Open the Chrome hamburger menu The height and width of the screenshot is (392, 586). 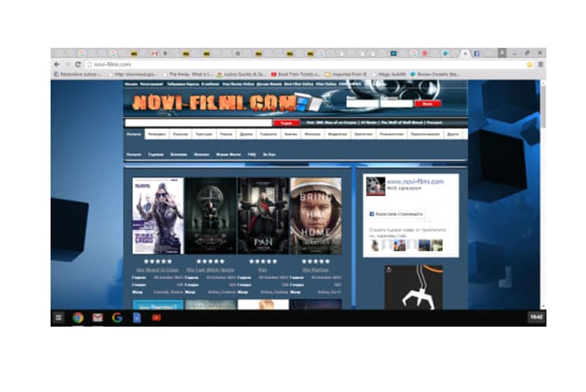point(541,64)
